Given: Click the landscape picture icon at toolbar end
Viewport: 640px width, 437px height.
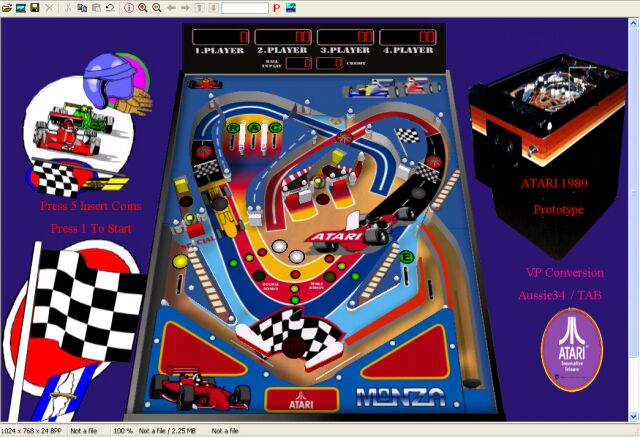Looking at the screenshot, I should point(291,7).
